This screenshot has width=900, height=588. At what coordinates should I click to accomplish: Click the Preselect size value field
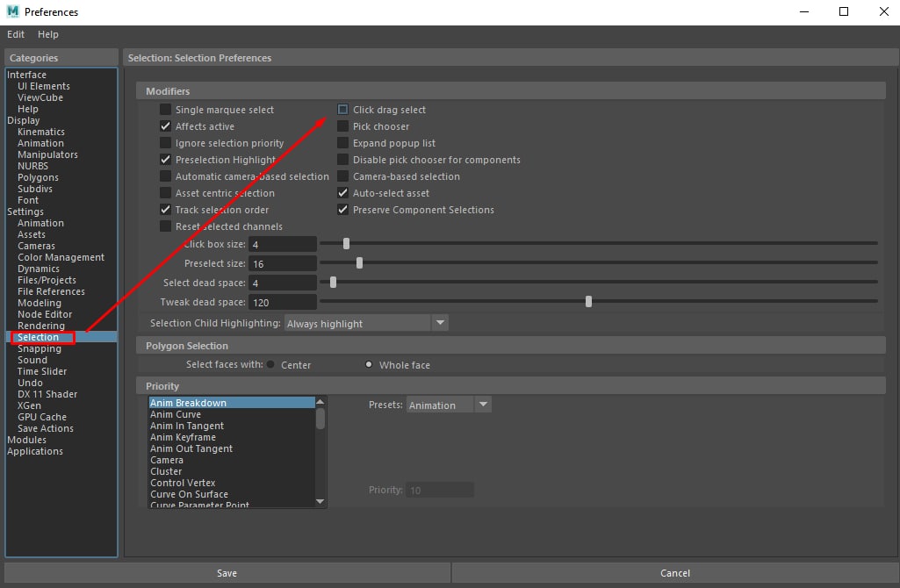283,263
